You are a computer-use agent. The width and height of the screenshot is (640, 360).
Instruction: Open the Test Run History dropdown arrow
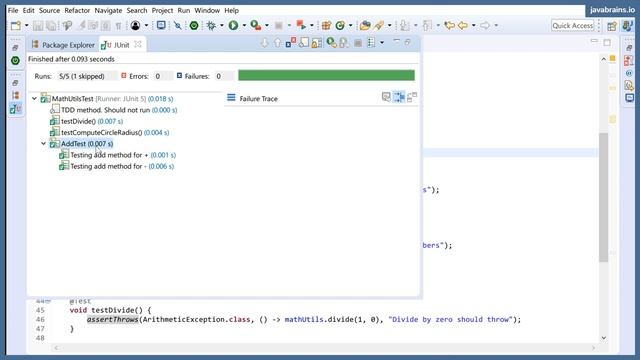[382, 42]
